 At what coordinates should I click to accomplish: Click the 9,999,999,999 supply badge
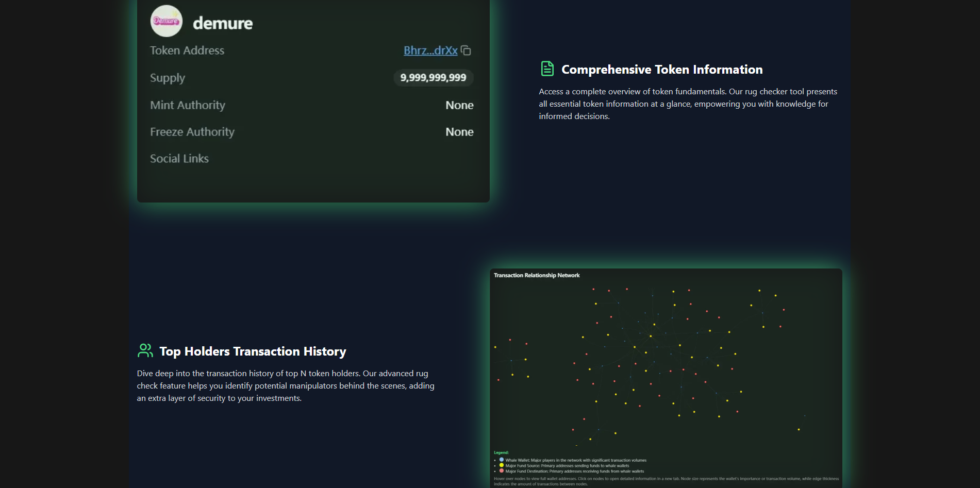coord(433,78)
